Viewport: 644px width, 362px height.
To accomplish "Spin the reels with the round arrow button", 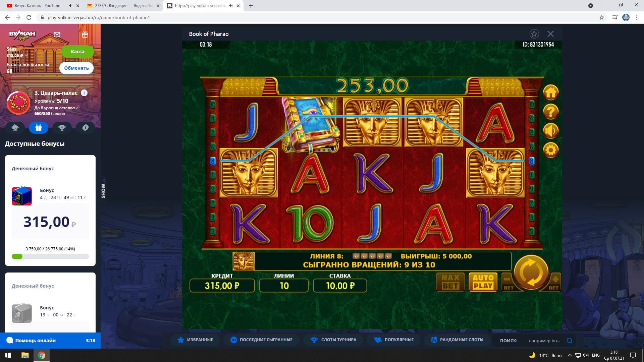I will pos(531,272).
